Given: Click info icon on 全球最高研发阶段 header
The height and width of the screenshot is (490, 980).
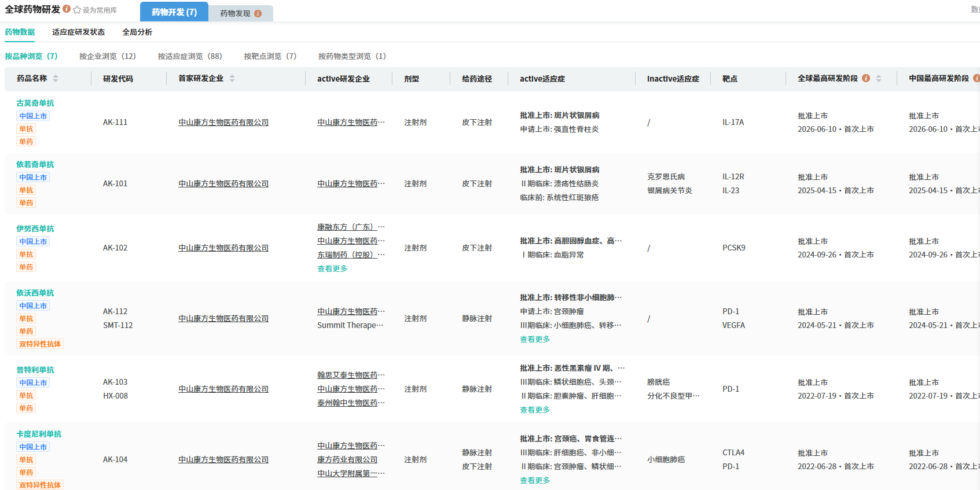Looking at the screenshot, I should tap(866, 78).
